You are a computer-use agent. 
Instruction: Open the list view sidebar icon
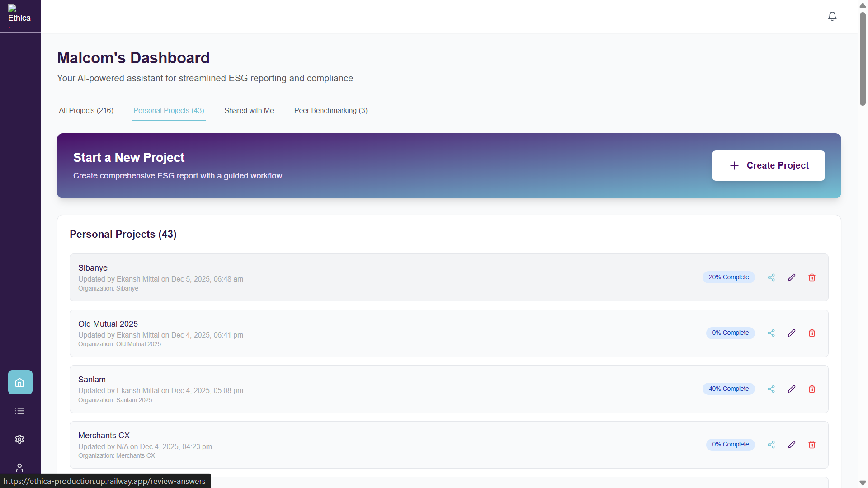19,411
